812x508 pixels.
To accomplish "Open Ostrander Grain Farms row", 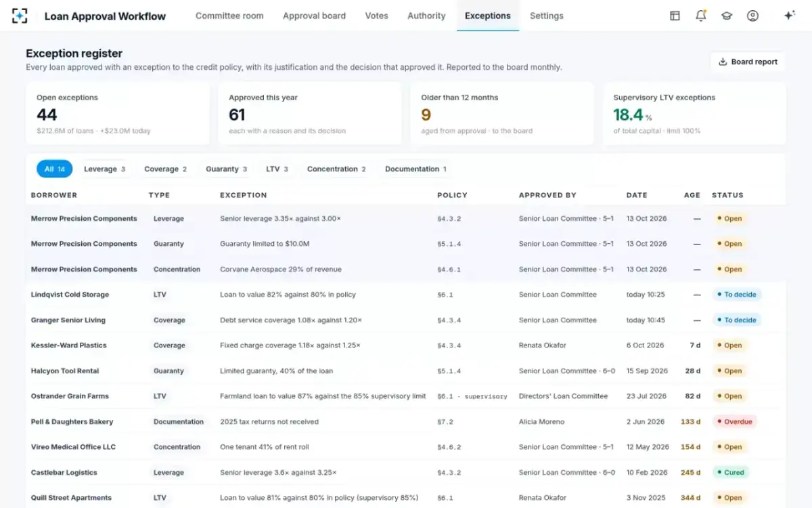I will pyautogui.click(x=406, y=396).
